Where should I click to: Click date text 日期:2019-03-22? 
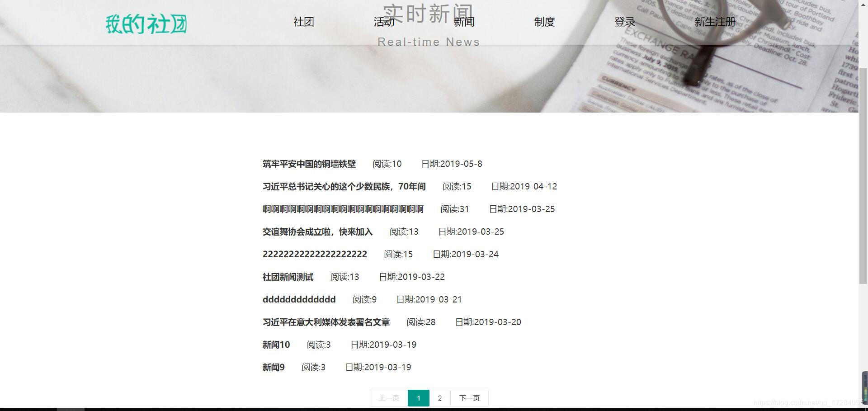(x=412, y=277)
